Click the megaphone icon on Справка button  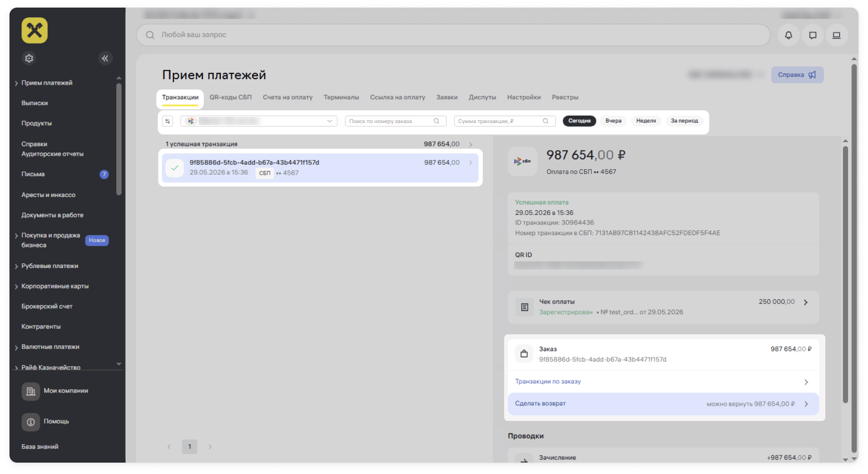click(x=812, y=75)
